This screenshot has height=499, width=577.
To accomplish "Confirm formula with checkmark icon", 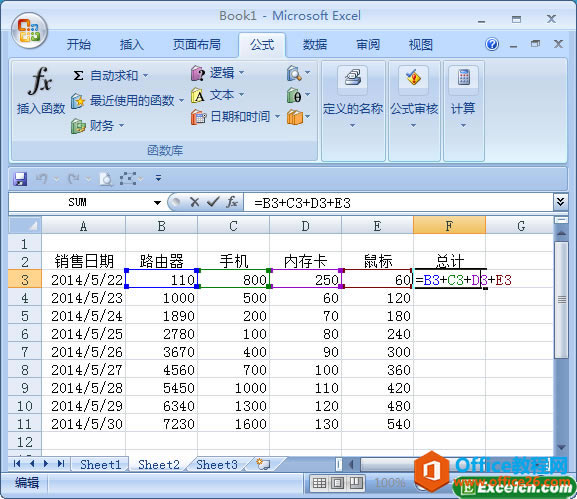I will [213, 202].
